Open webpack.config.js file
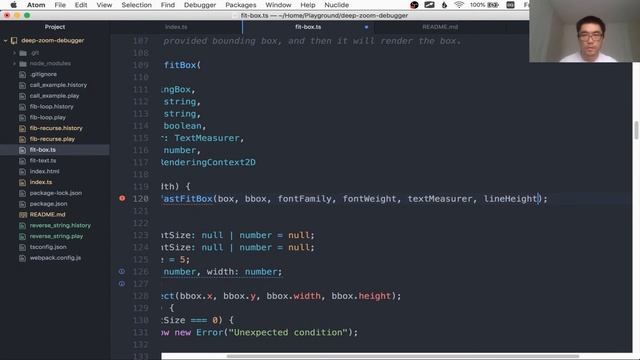 click(x=55, y=258)
